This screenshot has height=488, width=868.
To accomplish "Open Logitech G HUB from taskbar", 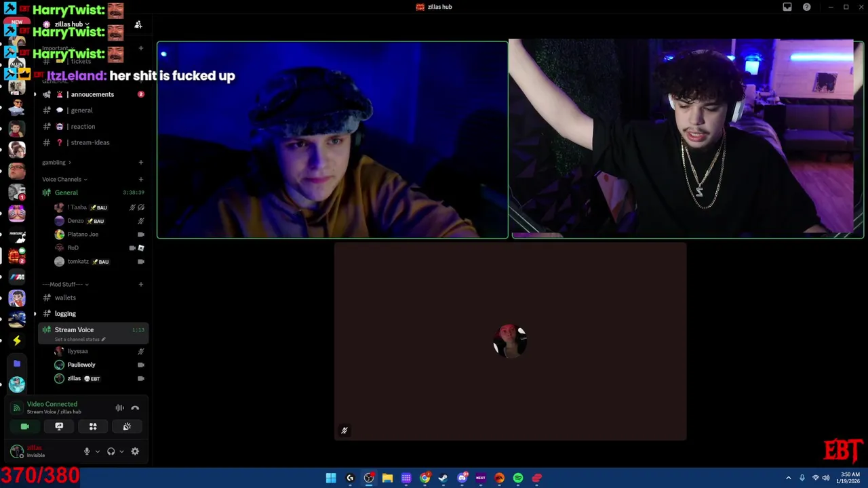I will 350,478.
